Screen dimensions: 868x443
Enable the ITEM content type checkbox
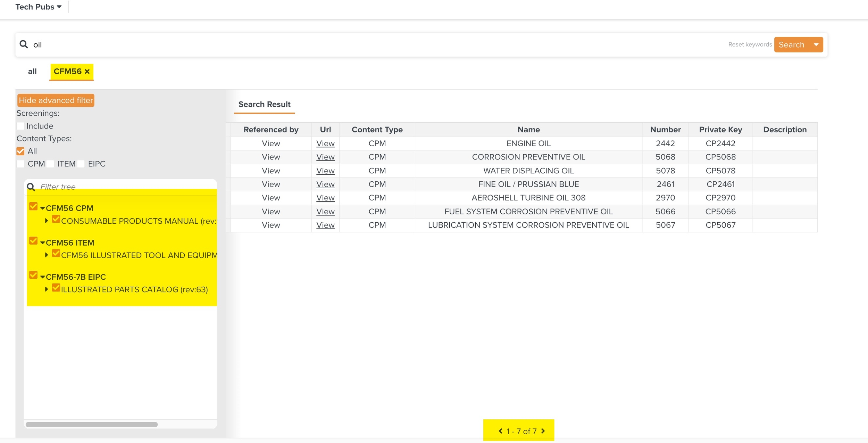tap(50, 164)
